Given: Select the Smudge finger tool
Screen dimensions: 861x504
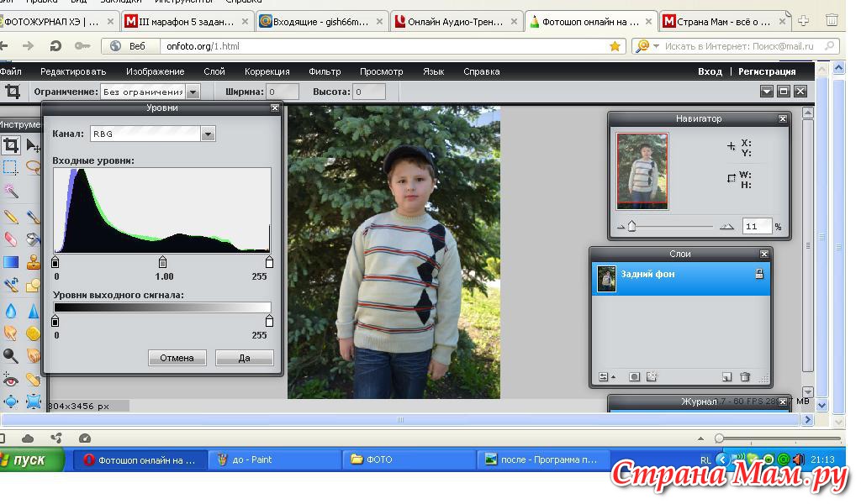Looking at the screenshot, I should pyautogui.click(x=11, y=333).
